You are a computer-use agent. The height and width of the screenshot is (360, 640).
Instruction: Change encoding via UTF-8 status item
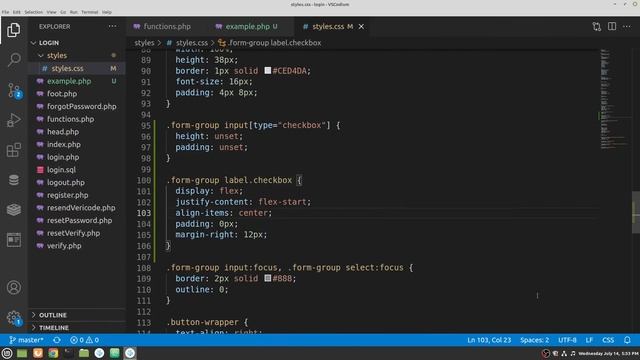(567, 340)
